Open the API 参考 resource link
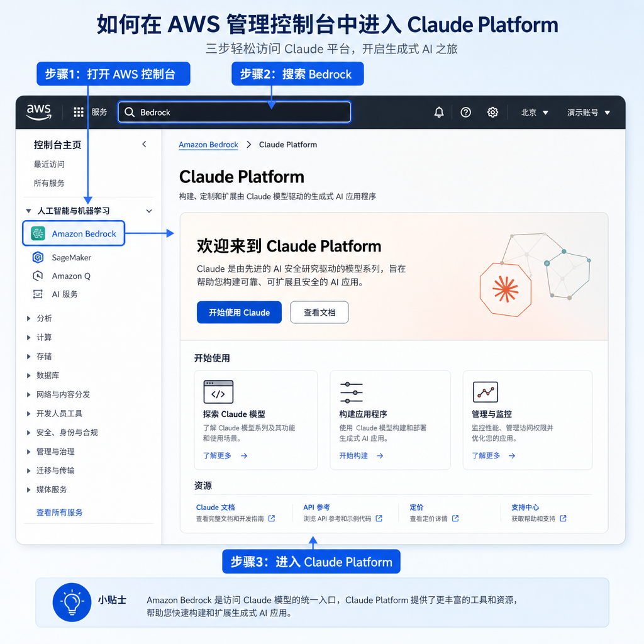The image size is (644, 644). (x=316, y=508)
